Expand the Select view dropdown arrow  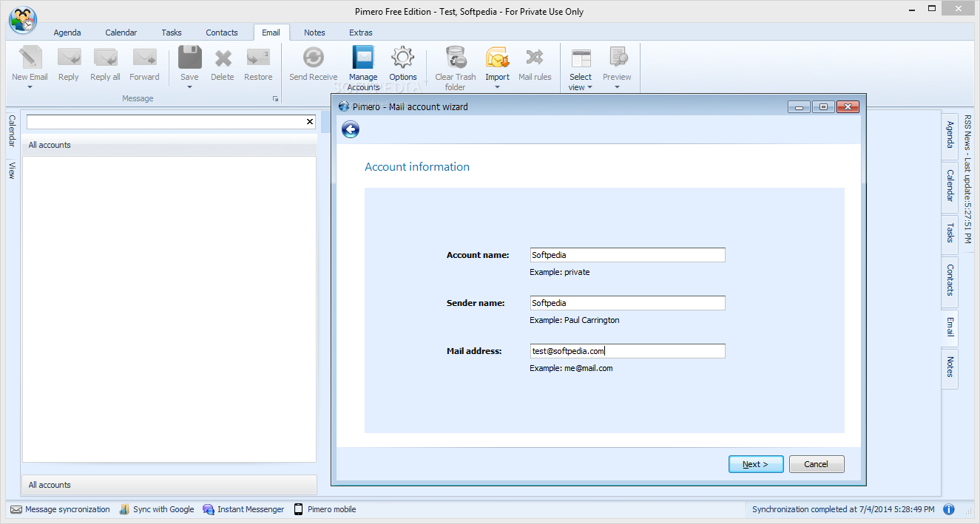[x=590, y=87]
